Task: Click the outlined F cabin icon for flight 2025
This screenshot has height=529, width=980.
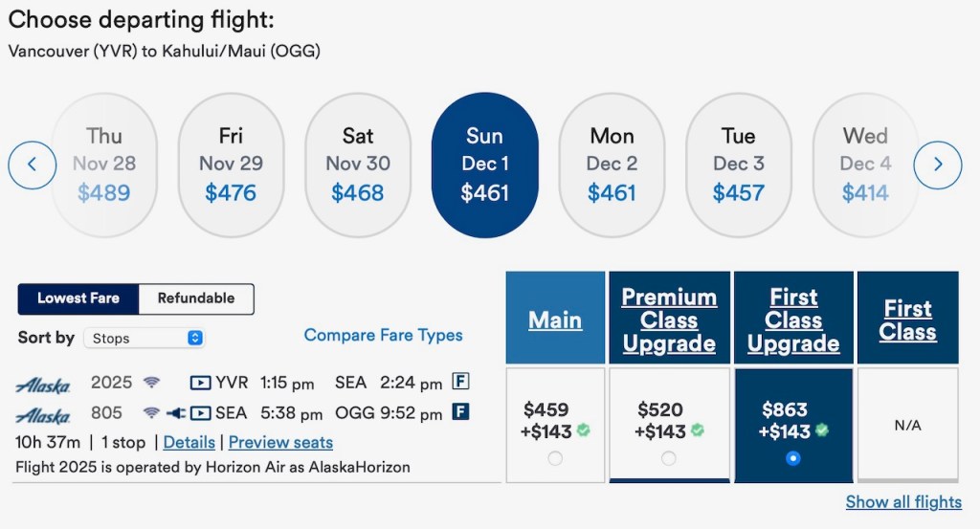Action: [460, 383]
